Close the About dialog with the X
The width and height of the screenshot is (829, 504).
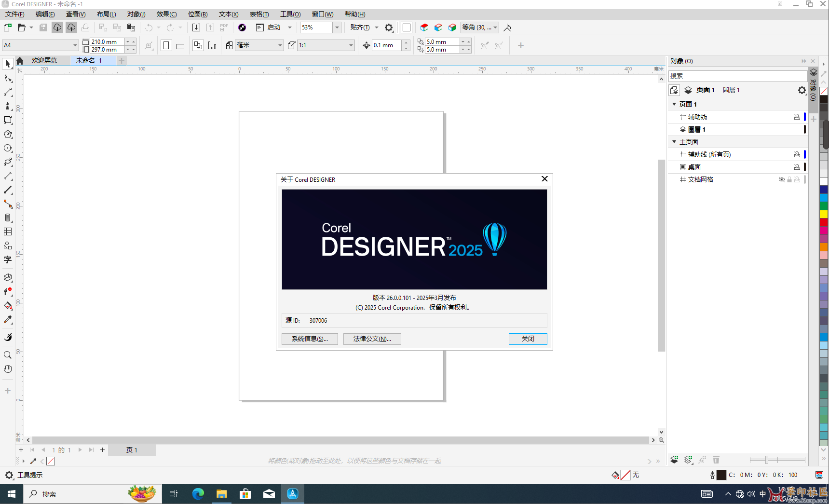click(x=544, y=179)
